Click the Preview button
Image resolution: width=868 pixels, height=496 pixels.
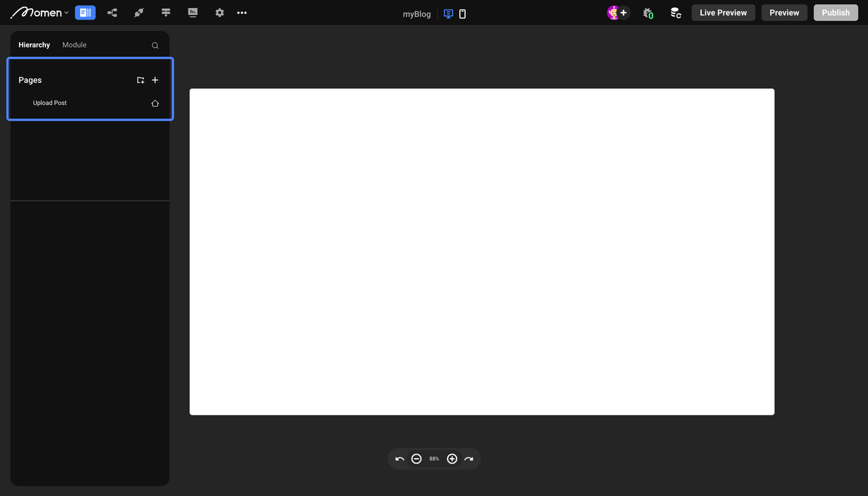[784, 13]
